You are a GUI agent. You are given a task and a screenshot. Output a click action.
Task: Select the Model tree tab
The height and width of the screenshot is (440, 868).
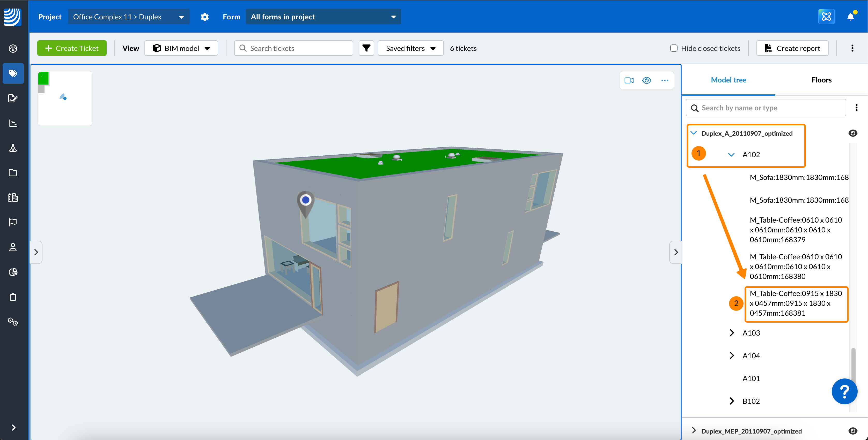[729, 80]
